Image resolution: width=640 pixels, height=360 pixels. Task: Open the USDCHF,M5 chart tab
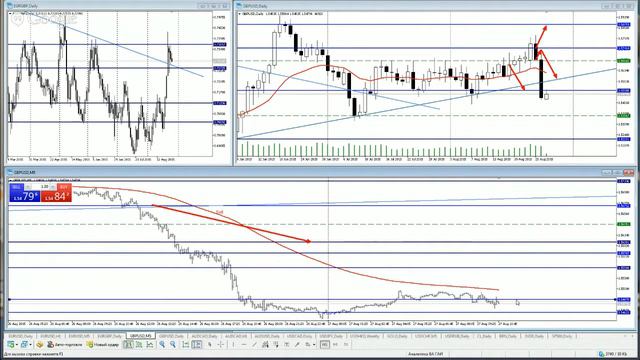tap(426, 336)
